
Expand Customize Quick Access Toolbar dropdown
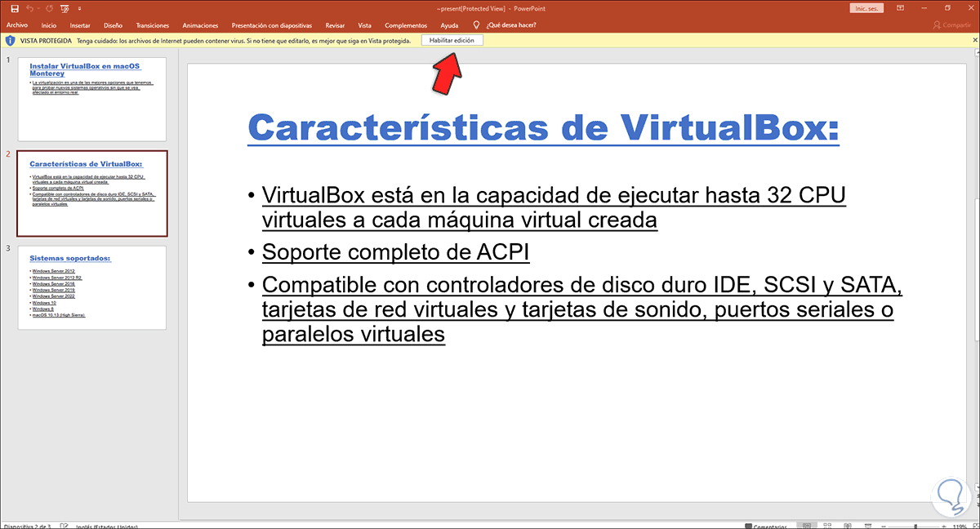coord(79,8)
